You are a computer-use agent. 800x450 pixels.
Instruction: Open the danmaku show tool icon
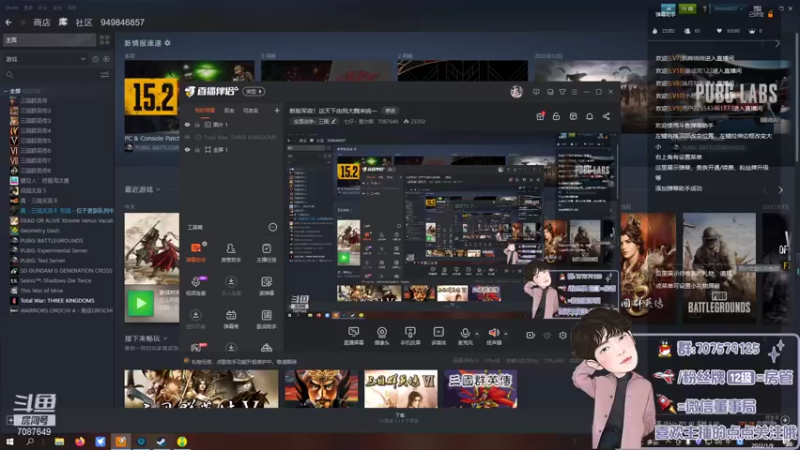pos(231,319)
